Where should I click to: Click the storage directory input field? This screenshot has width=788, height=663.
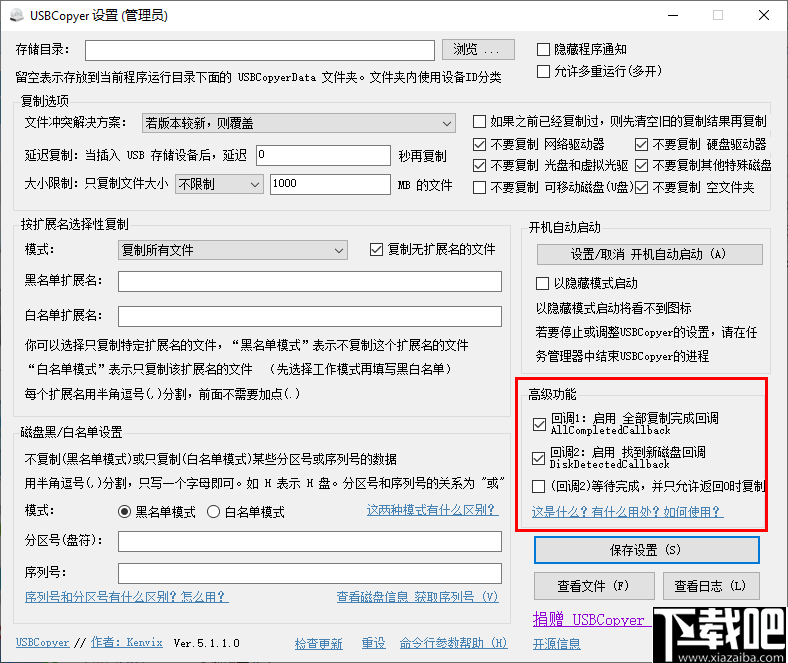260,50
